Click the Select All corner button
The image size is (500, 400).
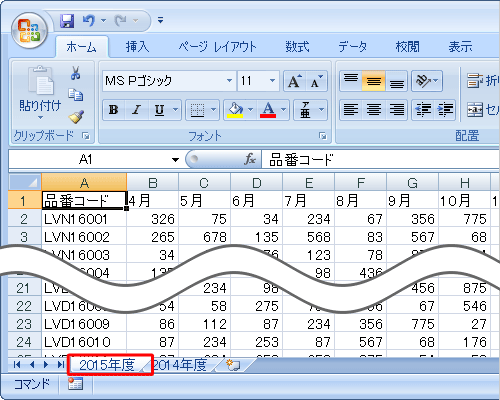coord(25,182)
